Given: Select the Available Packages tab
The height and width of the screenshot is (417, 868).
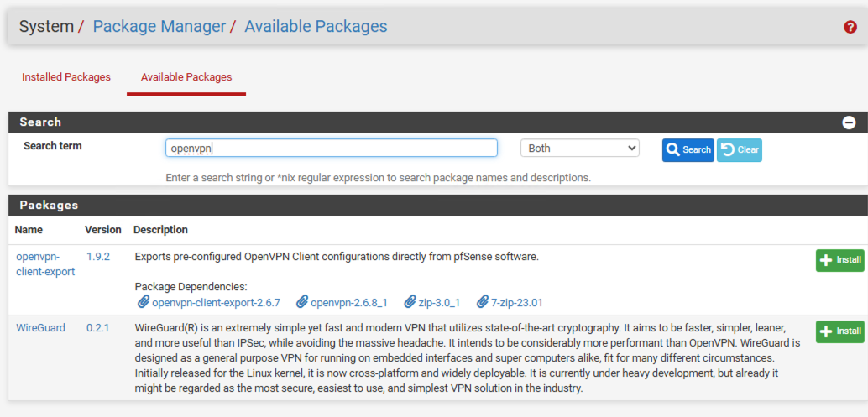Looking at the screenshot, I should (186, 77).
